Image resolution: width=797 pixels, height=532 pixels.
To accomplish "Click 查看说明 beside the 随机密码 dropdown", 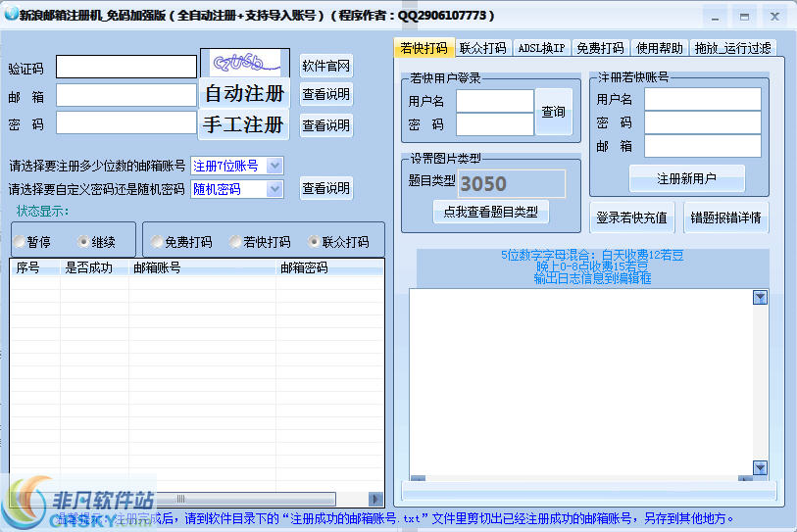I will (x=325, y=188).
